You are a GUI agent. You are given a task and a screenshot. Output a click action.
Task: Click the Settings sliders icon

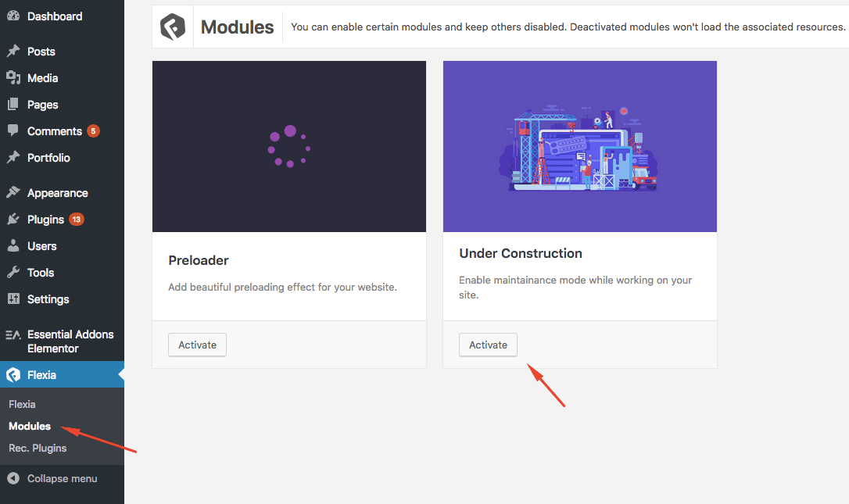click(13, 298)
